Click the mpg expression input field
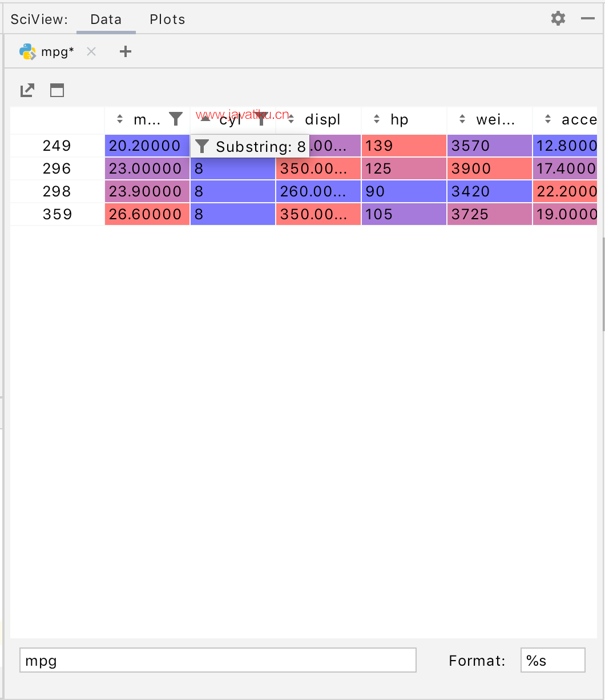Viewport: 605px width, 700px height. point(218,661)
